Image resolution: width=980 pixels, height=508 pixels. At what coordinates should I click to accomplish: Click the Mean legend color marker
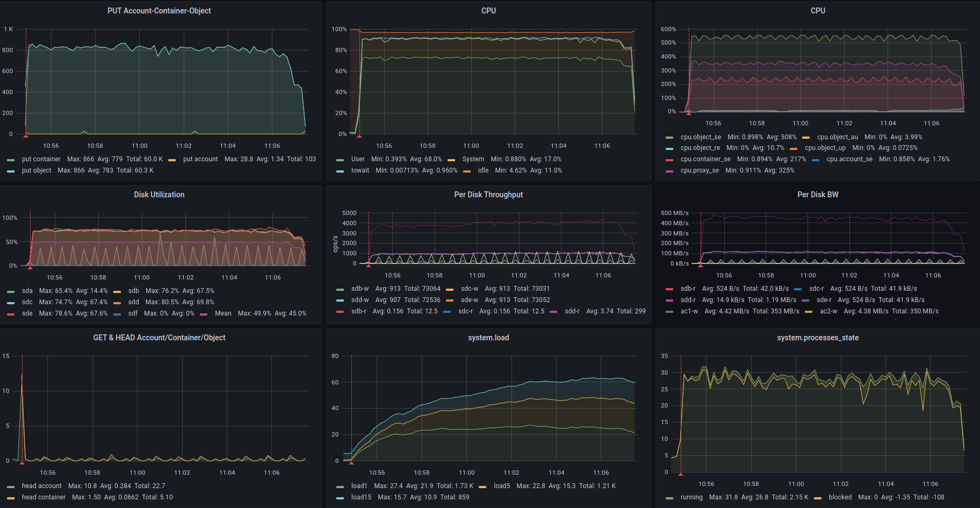coord(204,314)
